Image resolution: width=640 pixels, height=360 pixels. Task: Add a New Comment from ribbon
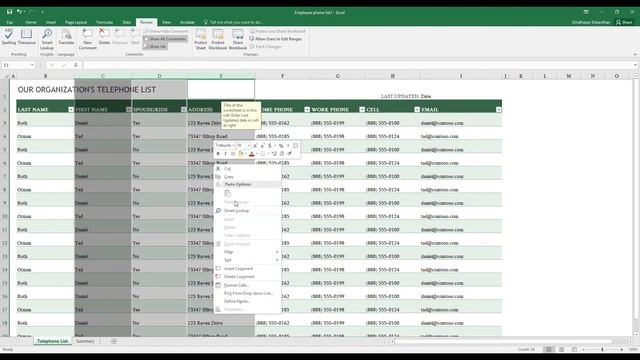(87, 39)
